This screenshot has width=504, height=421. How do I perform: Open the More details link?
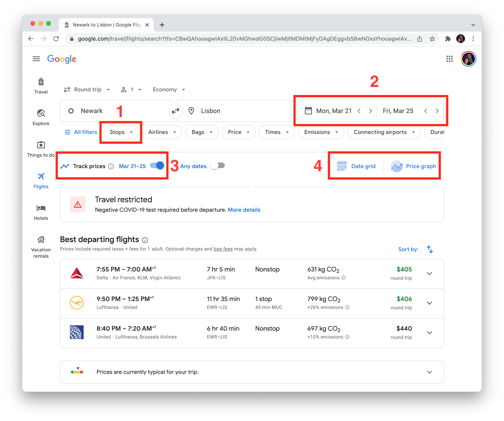(x=244, y=210)
